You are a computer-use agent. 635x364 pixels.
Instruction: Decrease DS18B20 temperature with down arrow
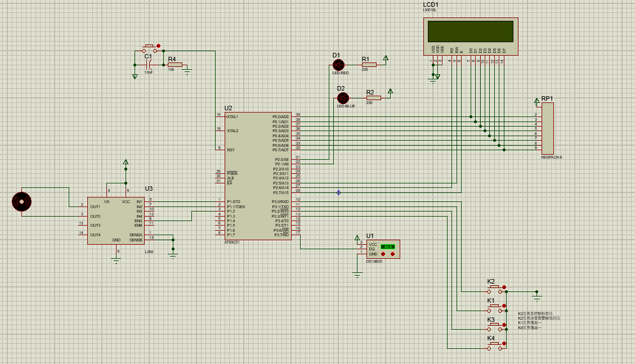click(x=383, y=254)
